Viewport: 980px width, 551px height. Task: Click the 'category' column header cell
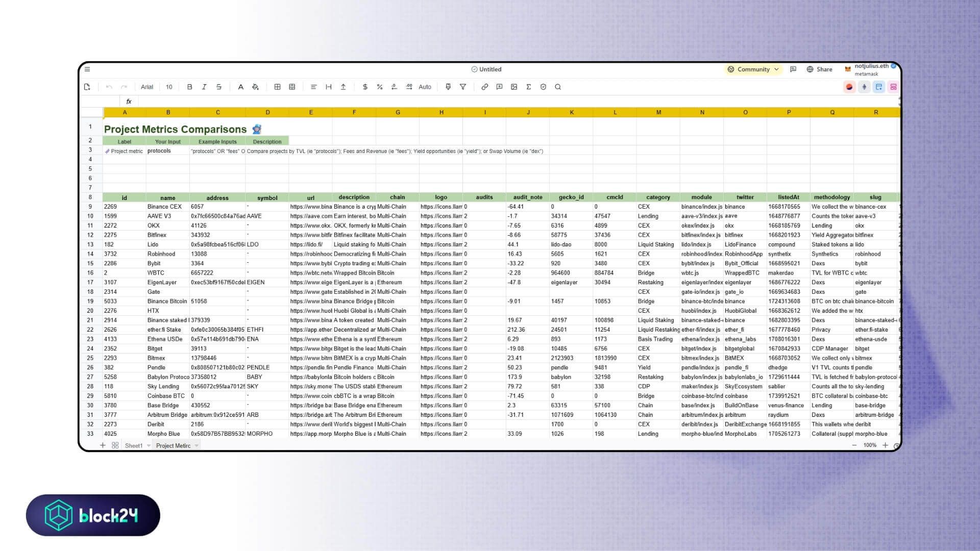pyautogui.click(x=658, y=197)
